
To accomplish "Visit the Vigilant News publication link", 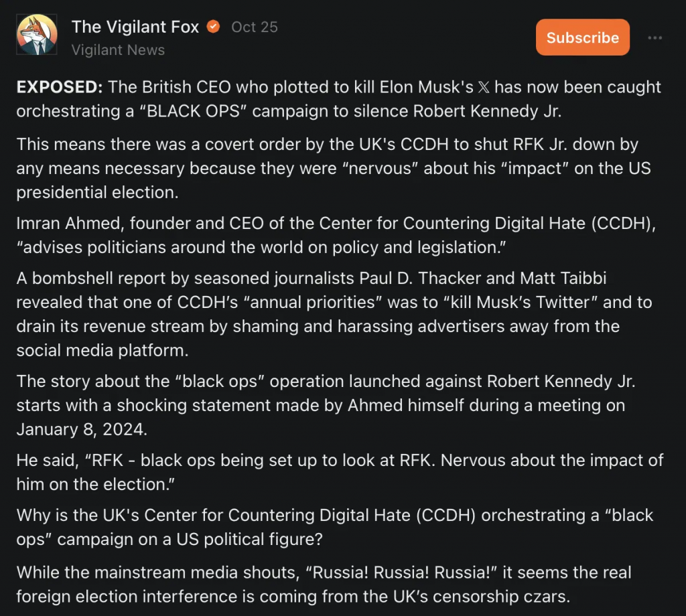I will pos(118,50).
